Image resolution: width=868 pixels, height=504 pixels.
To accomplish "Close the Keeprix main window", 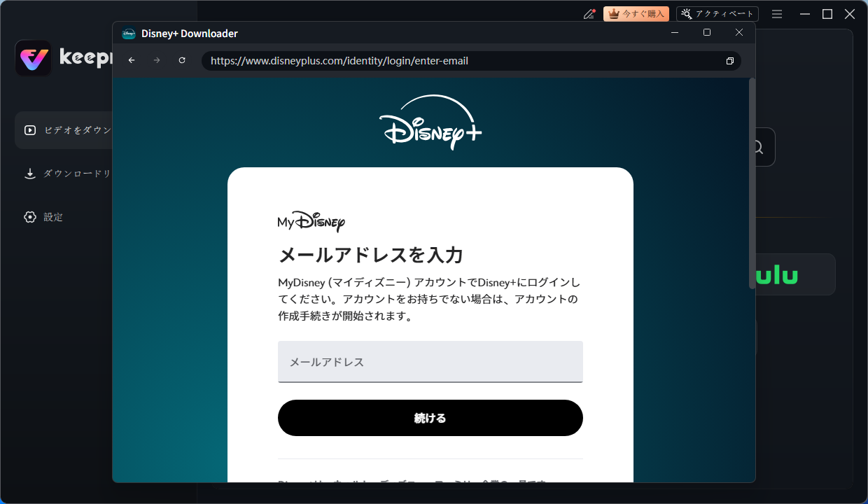I will [x=850, y=14].
